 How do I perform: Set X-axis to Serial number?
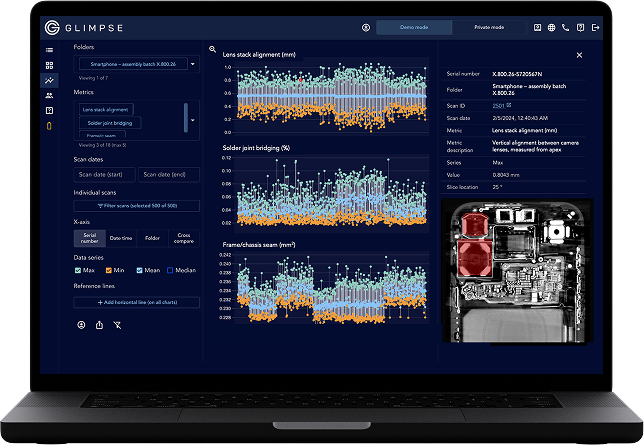(90, 238)
